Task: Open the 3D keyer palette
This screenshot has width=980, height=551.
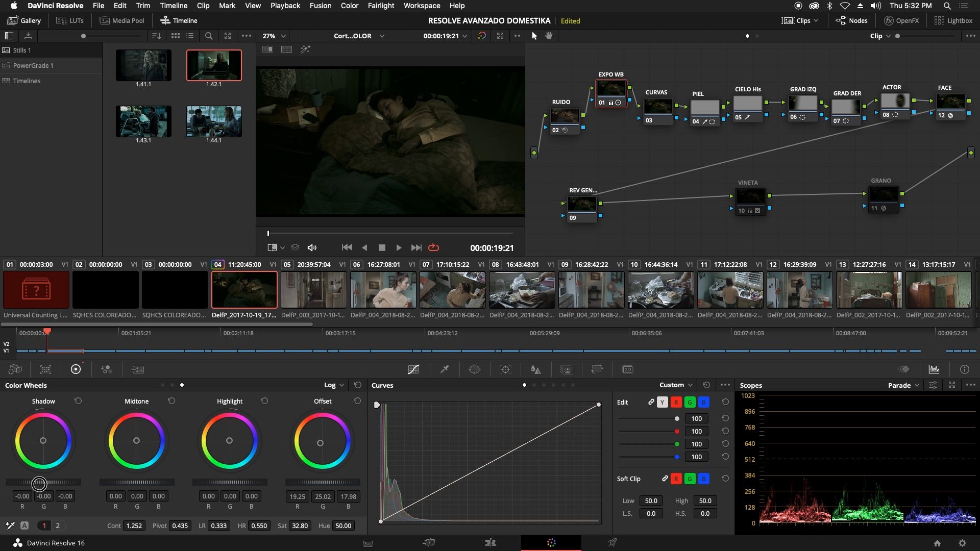Action: [x=628, y=369]
